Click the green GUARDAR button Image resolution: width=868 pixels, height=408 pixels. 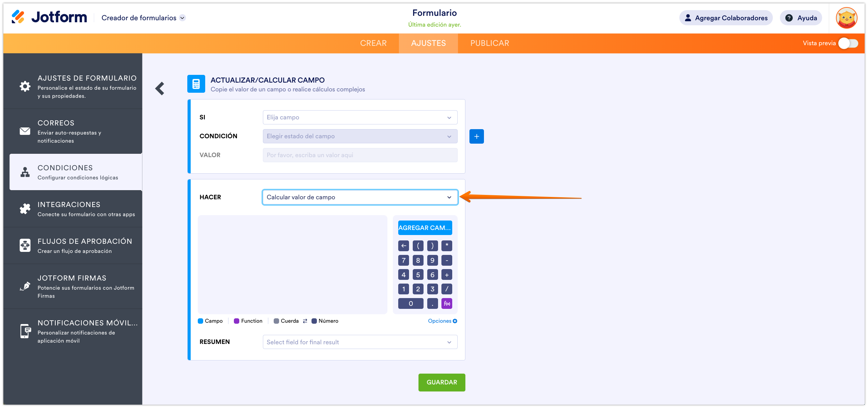(441, 382)
